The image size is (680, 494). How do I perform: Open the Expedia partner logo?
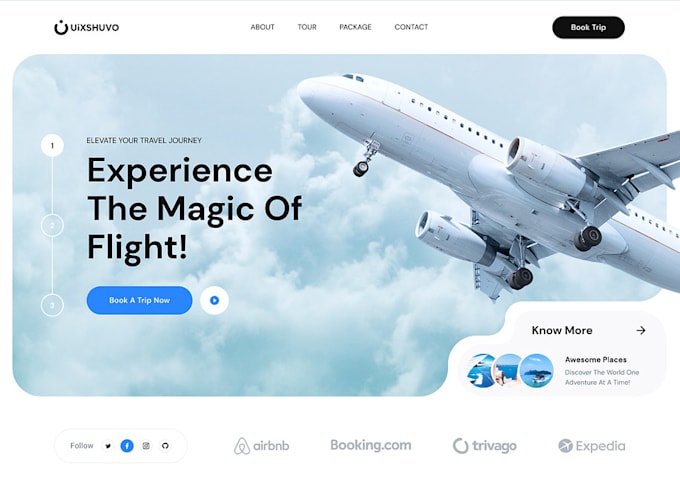592,446
